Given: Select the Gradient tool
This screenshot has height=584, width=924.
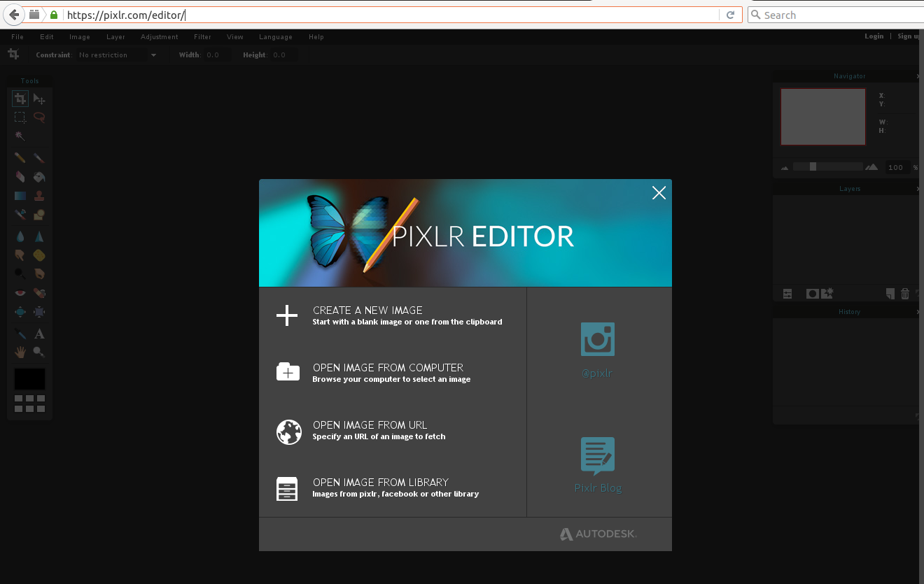Looking at the screenshot, I should 20,196.
